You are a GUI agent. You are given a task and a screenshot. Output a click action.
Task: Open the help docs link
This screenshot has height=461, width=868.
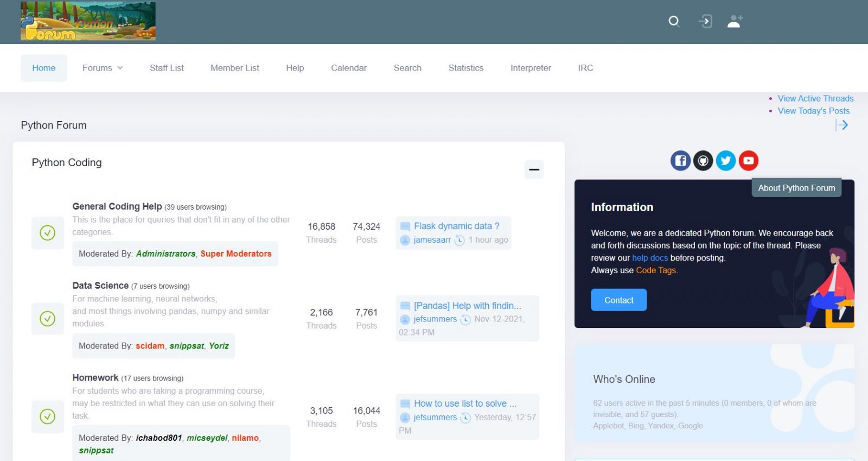[x=649, y=258]
